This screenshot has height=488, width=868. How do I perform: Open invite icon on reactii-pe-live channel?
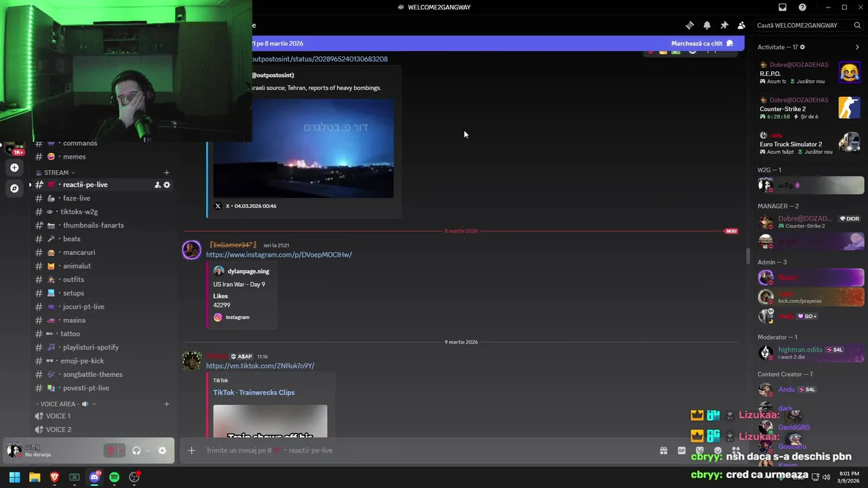click(x=157, y=184)
